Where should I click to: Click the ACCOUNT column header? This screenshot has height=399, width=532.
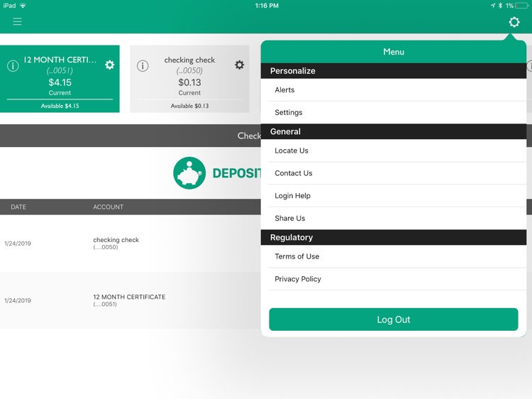(x=109, y=207)
